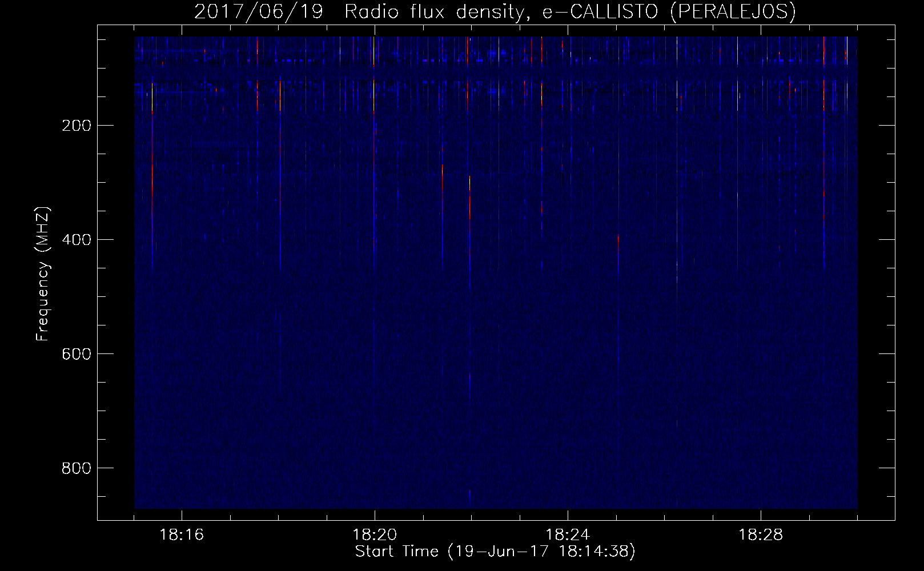Click the '18:16' time axis label
The width and height of the screenshot is (924, 571).
click(182, 535)
